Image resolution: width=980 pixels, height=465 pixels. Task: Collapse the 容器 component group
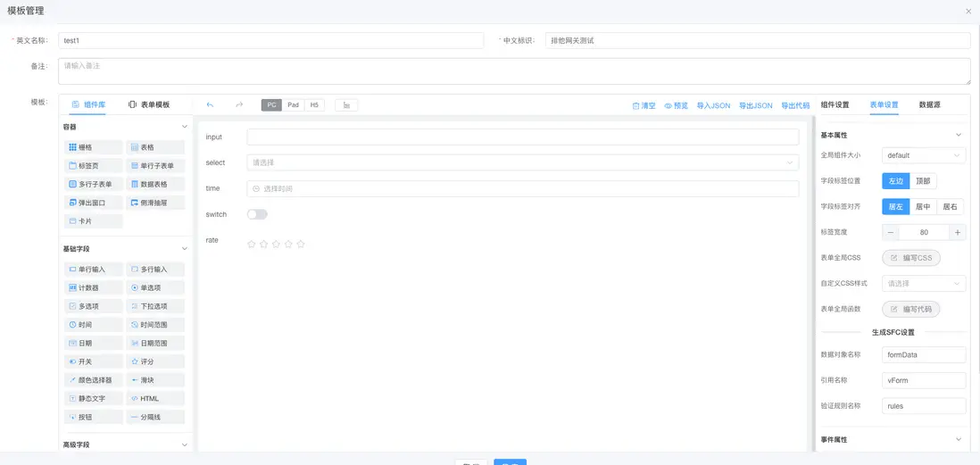pos(185,127)
